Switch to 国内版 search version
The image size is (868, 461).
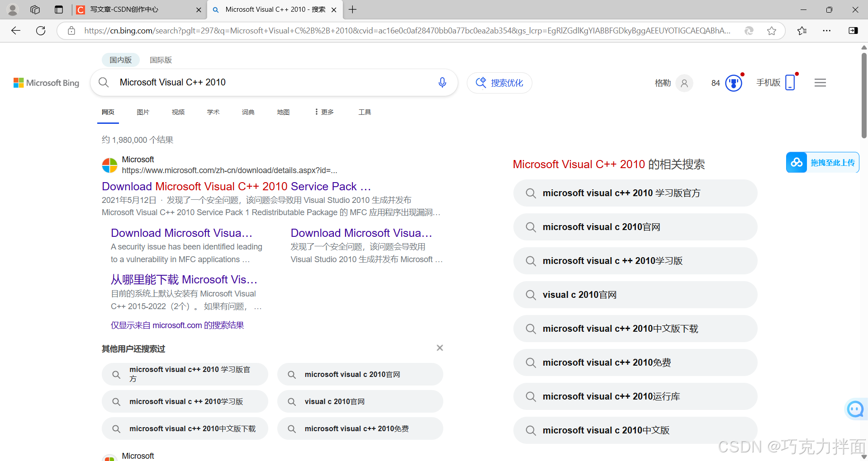click(x=120, y=60)
